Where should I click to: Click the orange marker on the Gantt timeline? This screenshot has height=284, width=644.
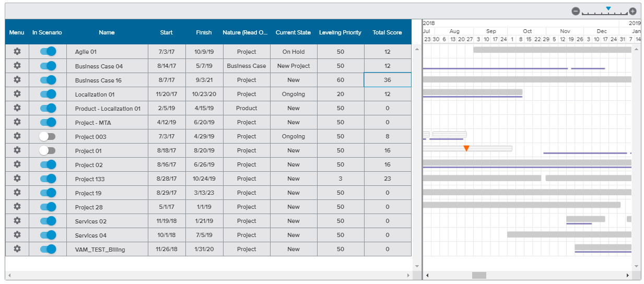click(466, 148)
